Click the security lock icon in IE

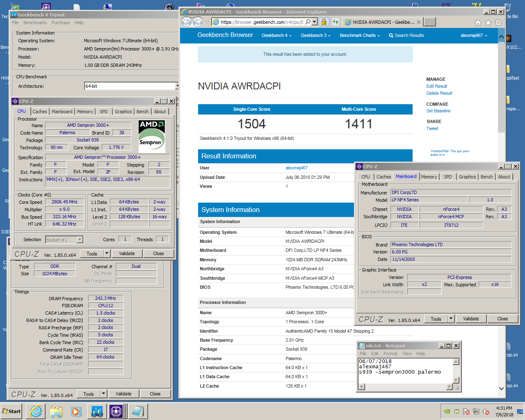point(324,22)
